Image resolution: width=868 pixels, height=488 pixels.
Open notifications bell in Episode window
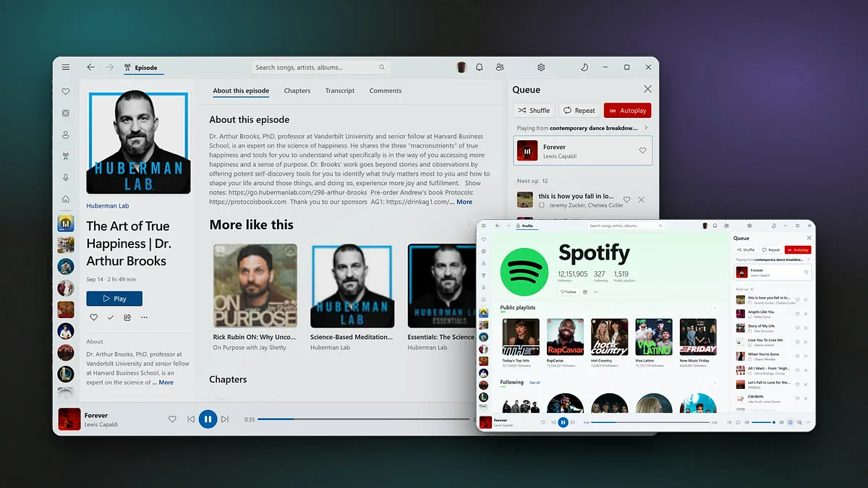tap(479, 67)
